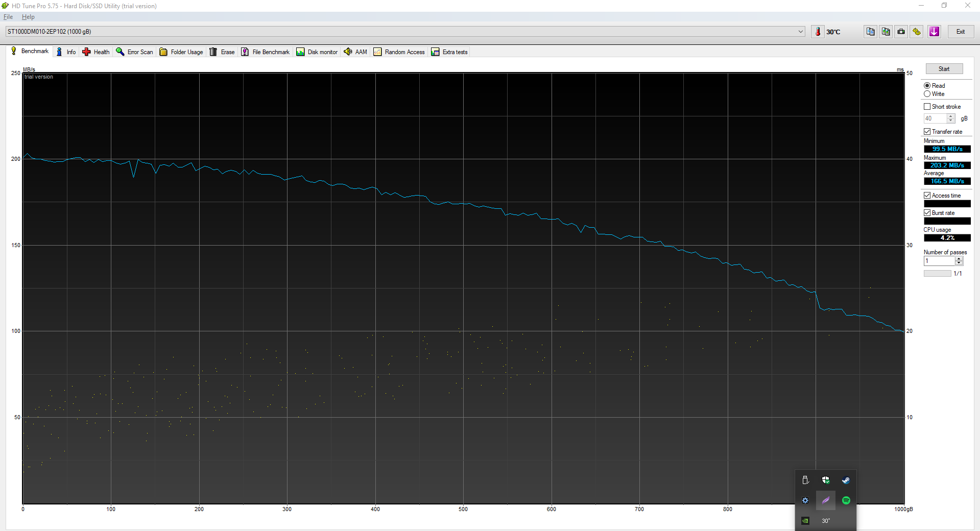Toggle the Access time checkbox
The width and height of the screenshot is (980, 531).
tap(927, 196)
